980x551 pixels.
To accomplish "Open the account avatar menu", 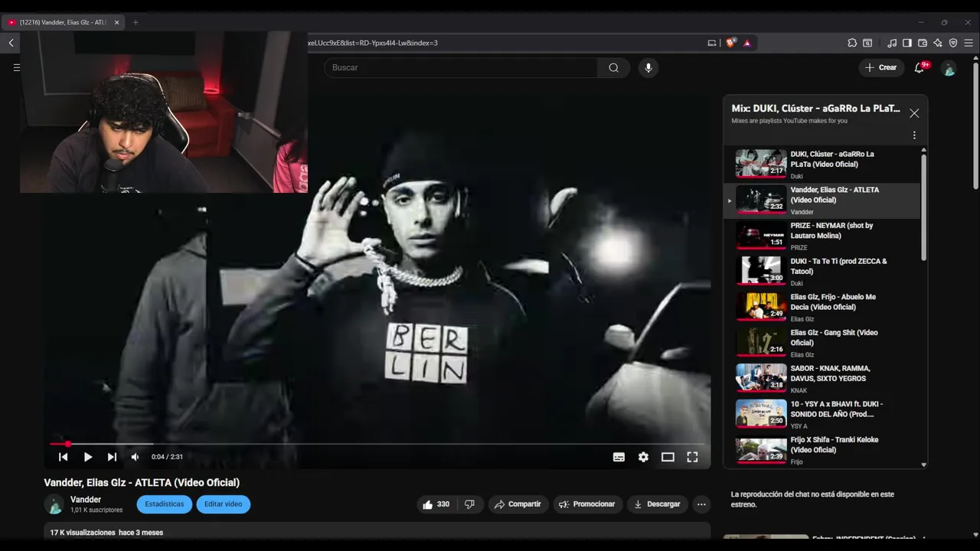I will coord(949,68).
